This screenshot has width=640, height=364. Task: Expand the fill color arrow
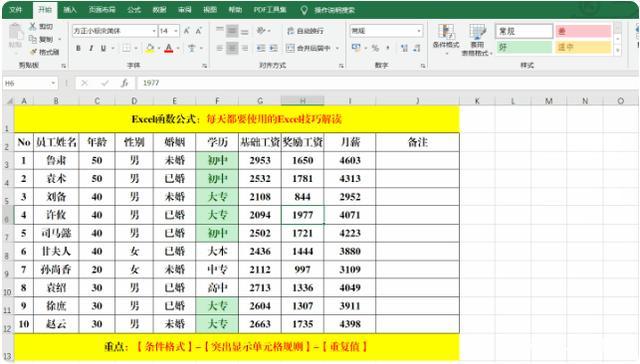tap(158, 48)
